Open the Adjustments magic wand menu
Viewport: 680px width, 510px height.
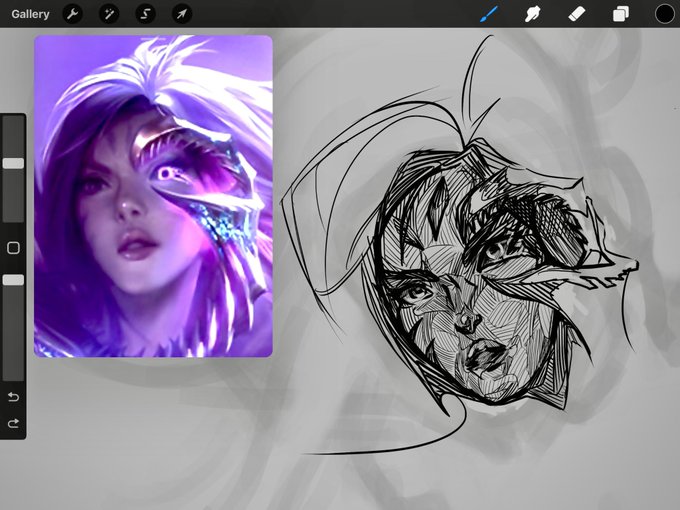point(109,14)
